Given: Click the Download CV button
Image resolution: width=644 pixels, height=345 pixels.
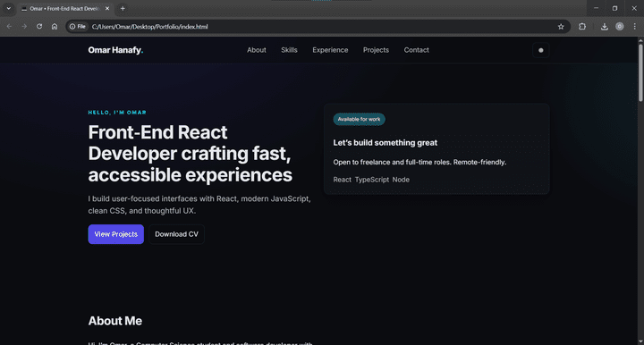Looking at the screenshot, I should pyautogui.click(x=176, y=234).
